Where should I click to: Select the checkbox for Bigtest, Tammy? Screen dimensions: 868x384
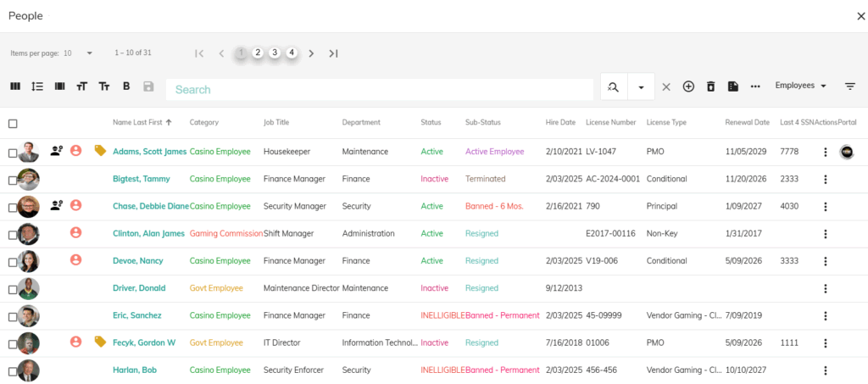pos(13,180)
